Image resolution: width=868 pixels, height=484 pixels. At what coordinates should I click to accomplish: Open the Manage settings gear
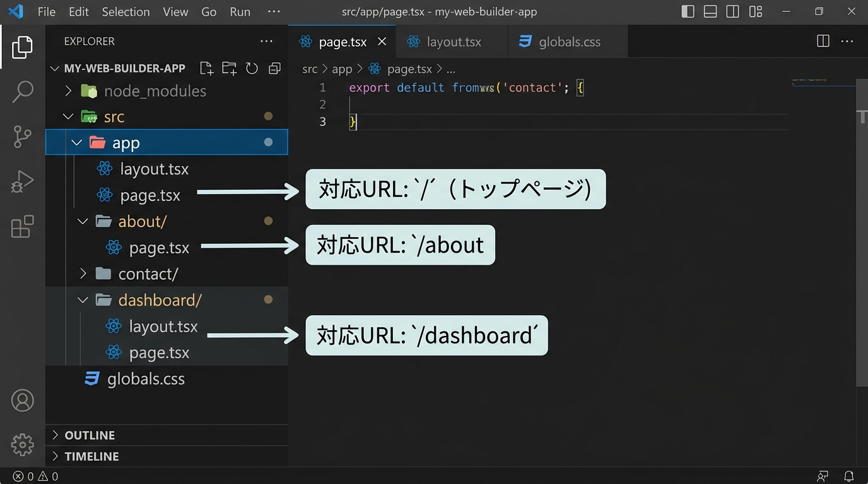click(x=23, y=445)
